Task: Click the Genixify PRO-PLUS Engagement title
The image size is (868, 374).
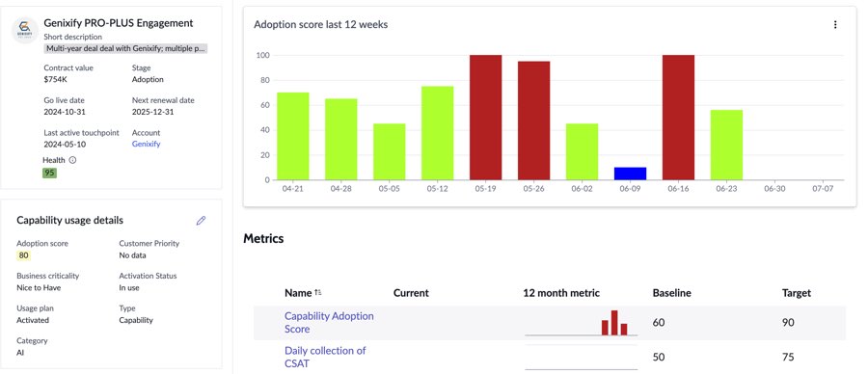Action: 119,23
